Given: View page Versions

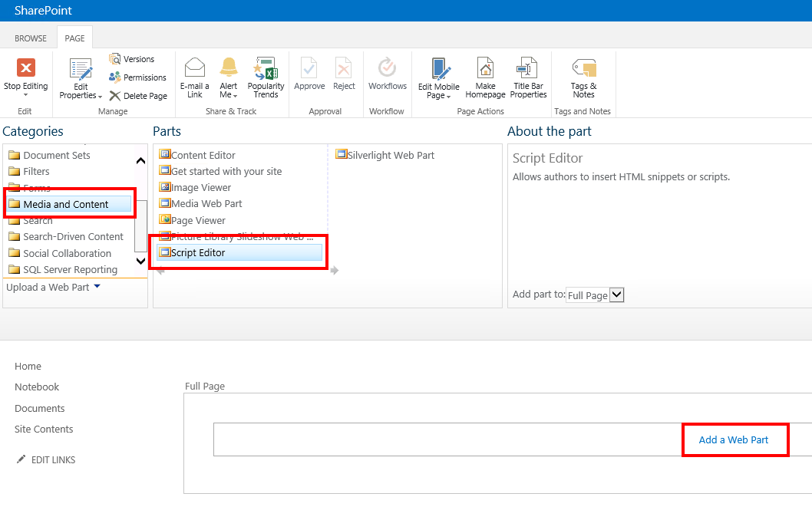Looking at the screenshot, I should 131,60.
